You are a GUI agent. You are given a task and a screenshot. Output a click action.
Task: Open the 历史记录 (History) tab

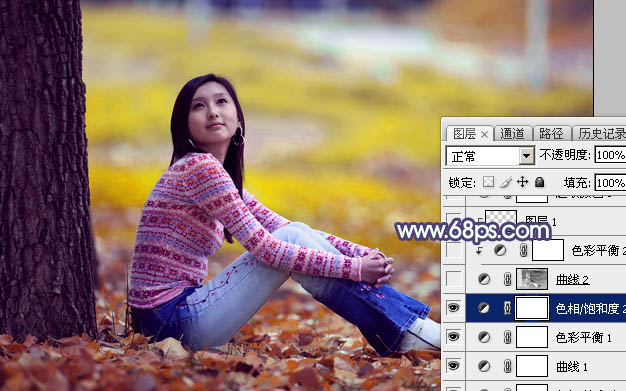click(601, 133)
